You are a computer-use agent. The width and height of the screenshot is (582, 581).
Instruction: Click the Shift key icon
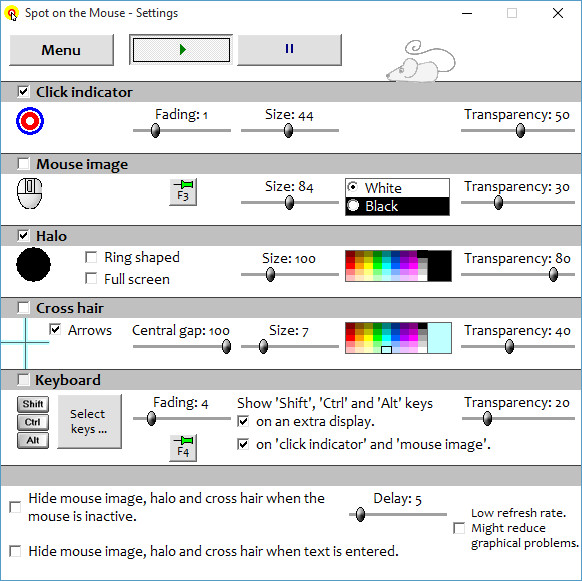point(33,404)
